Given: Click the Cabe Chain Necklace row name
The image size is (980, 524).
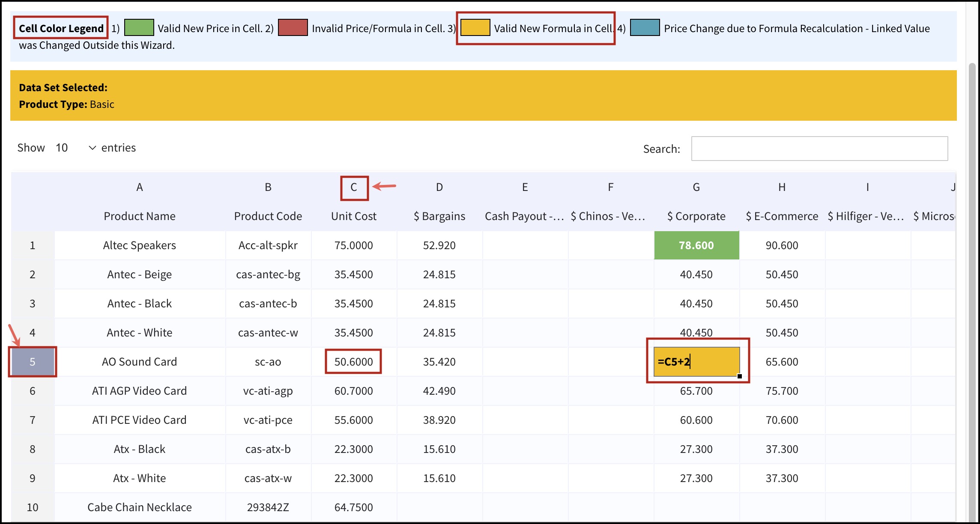Looking at the screenshot, I should click(140, 507).
